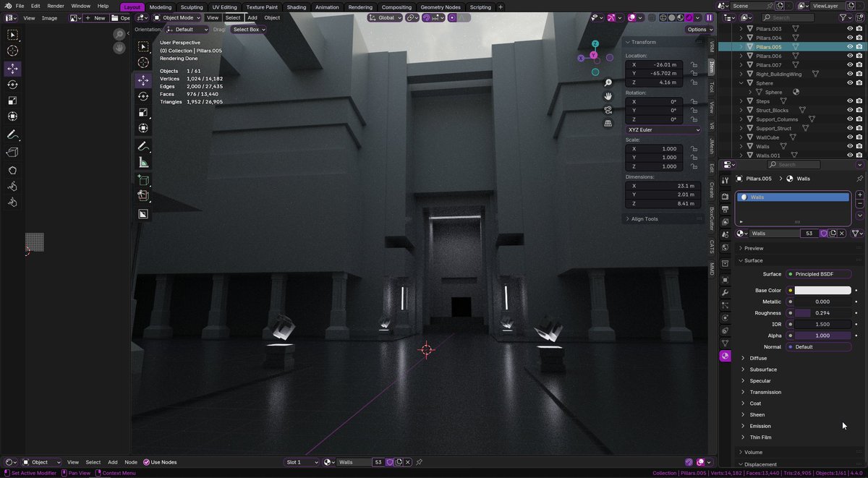This screenshot has width=868, height=478.
Task: Toggle Walls.001 eye visibility icon
Action: coord(850,155)
